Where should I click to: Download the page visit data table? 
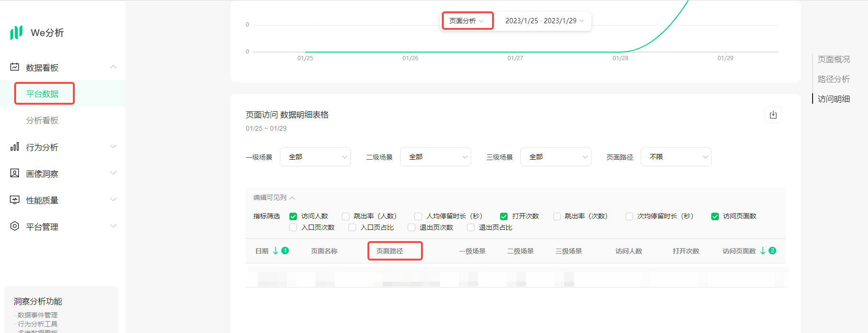click(773, 115)
